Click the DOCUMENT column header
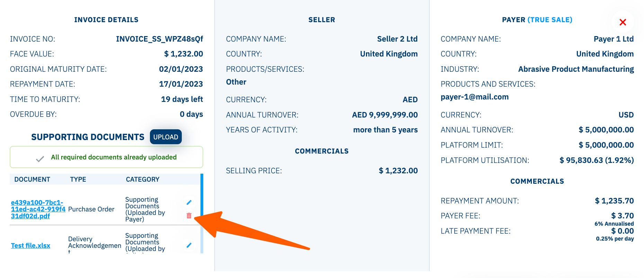 pos(32,180)
